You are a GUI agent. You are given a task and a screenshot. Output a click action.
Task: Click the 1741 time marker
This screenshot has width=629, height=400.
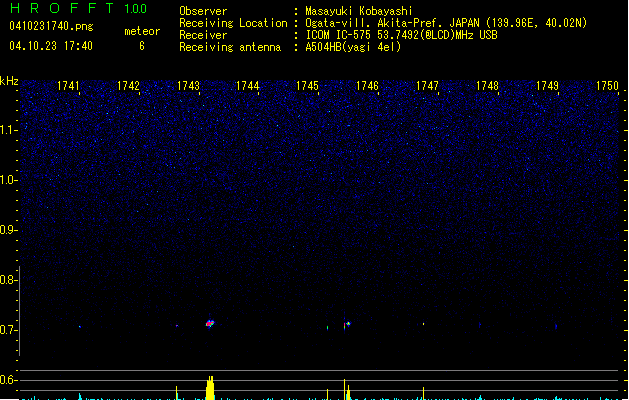(x=69, y=86)
